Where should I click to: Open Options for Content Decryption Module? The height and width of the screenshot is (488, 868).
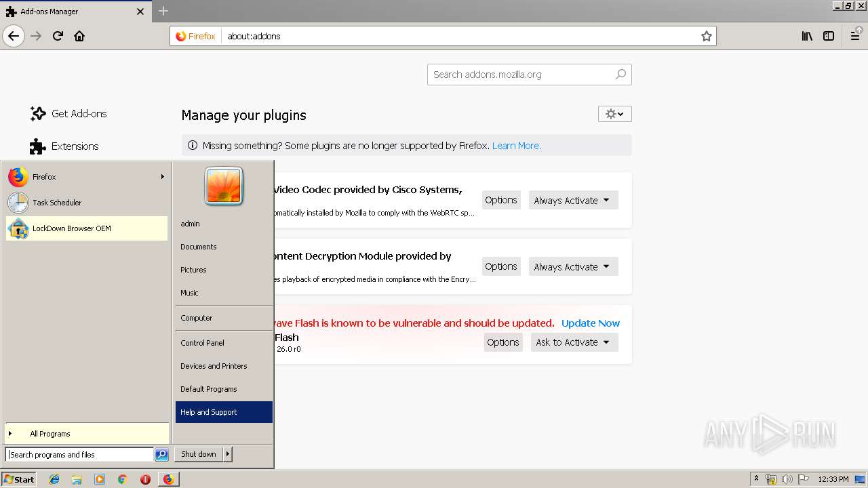point(501,266)
